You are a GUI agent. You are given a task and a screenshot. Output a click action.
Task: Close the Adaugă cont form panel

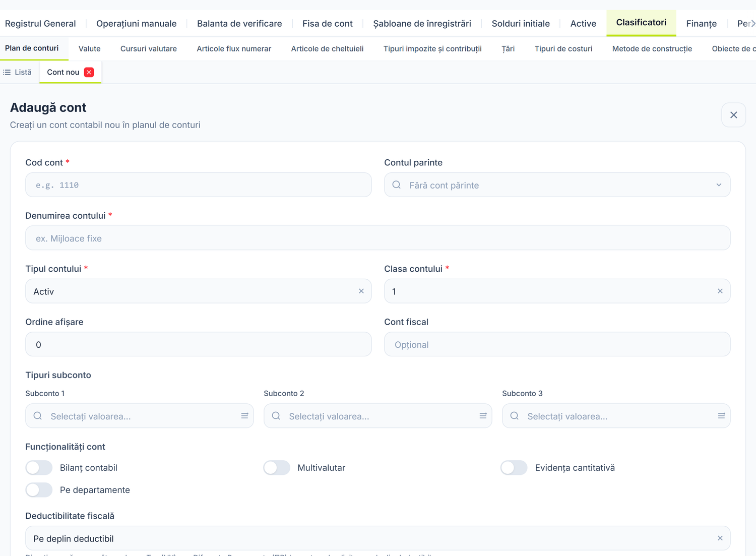733,115
